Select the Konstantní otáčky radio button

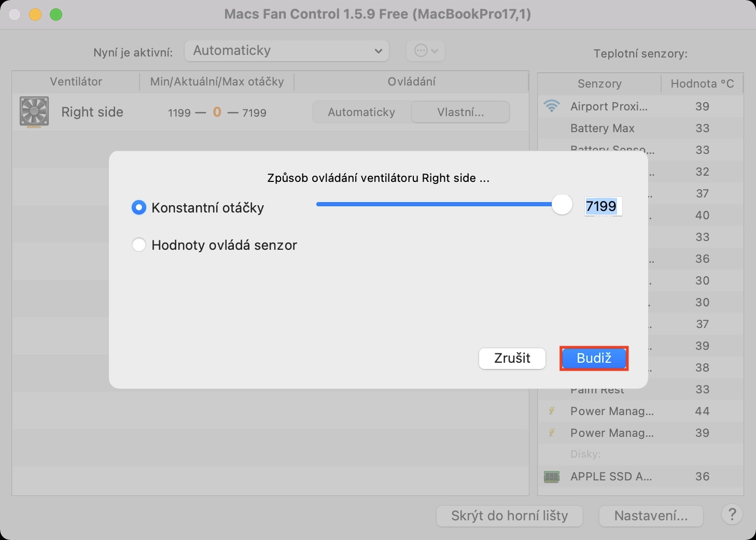click(139, 208)
